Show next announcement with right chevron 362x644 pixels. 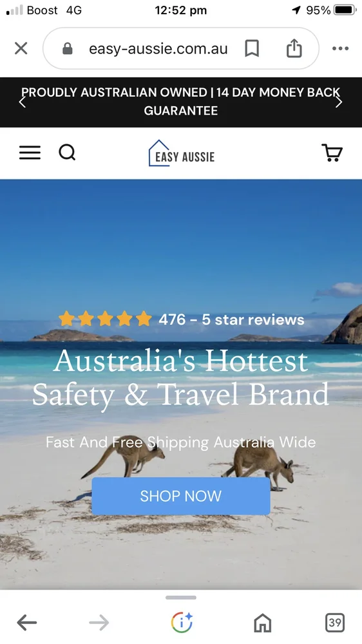pos(339,102)
